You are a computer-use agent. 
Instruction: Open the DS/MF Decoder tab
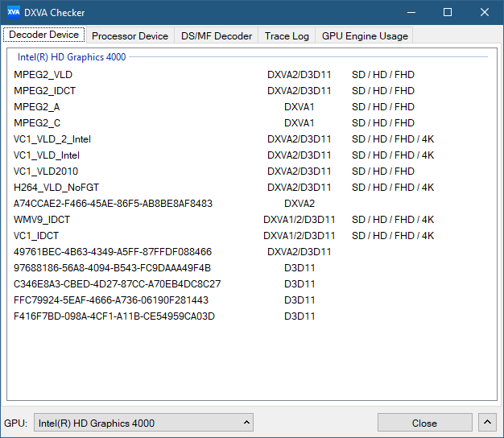(x=217, y=35)
